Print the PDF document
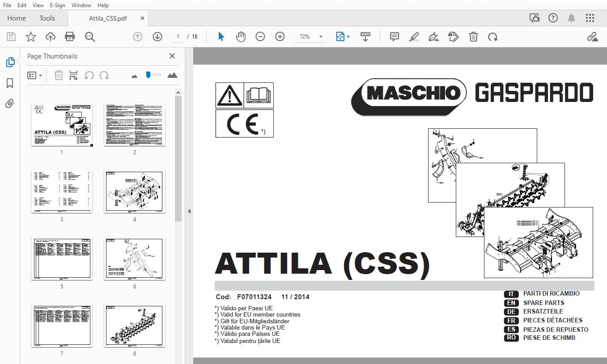 click(x=70, y=37)
